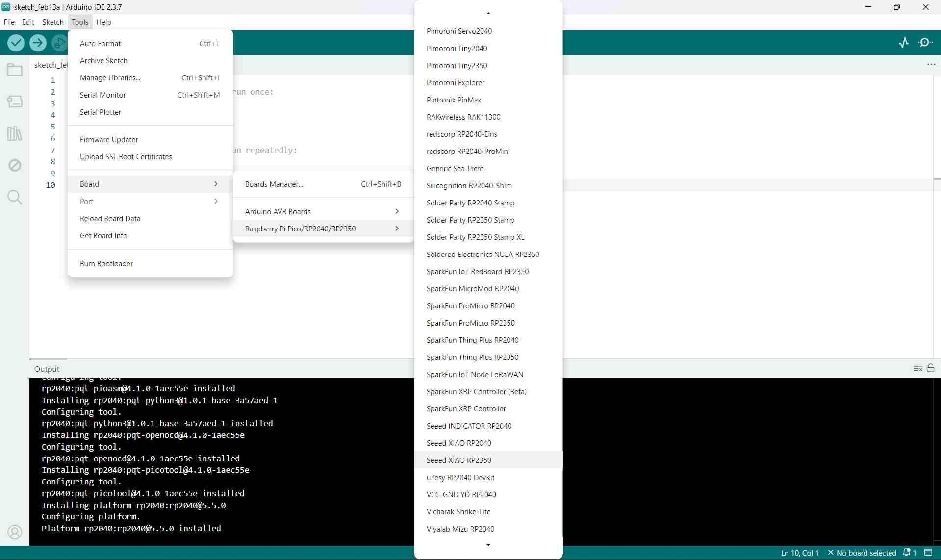Open the Sketch menu
The height and width of the screenshot is (560, 941).
pos(53,22)
